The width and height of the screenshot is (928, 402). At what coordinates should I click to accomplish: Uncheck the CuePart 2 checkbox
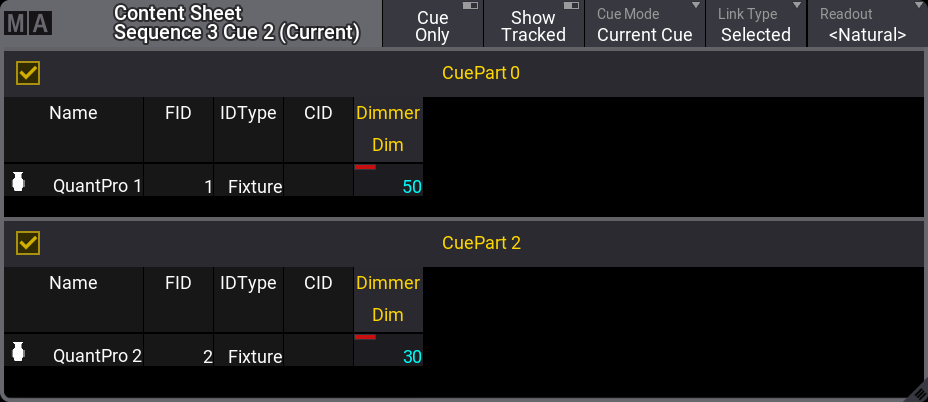(28, 243)
